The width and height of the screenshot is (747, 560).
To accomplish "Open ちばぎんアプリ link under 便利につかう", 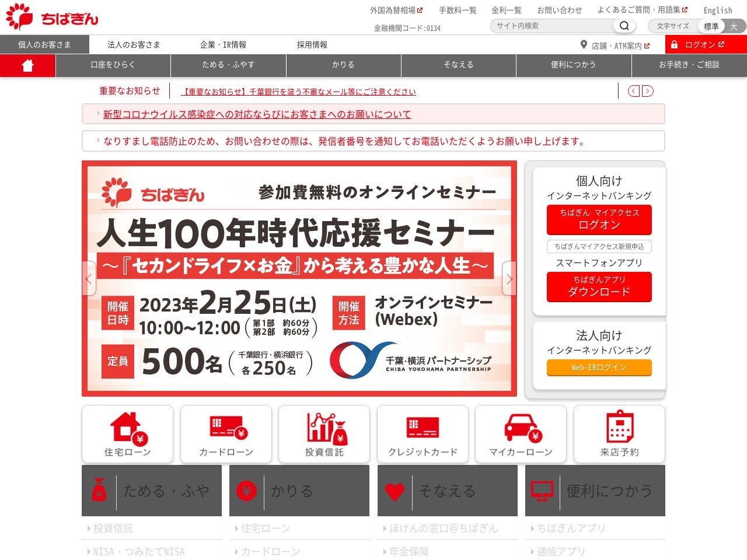I will [x=571, y=528].
